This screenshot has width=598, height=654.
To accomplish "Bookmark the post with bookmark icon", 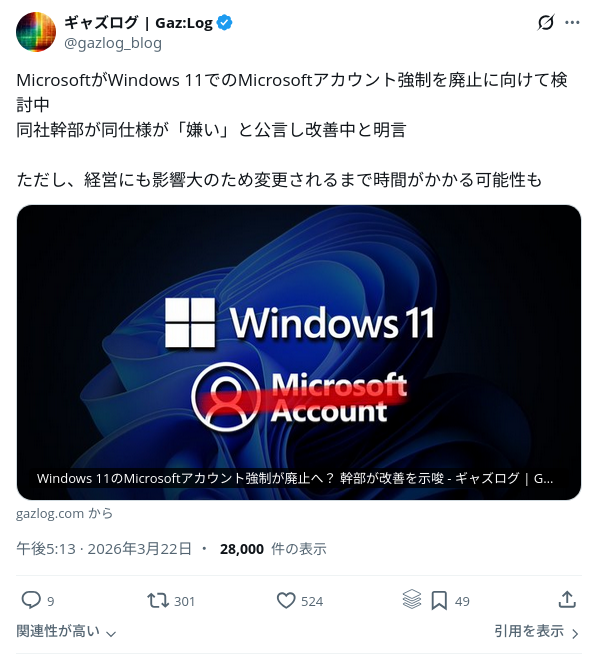I will click(x=439, y=601).
